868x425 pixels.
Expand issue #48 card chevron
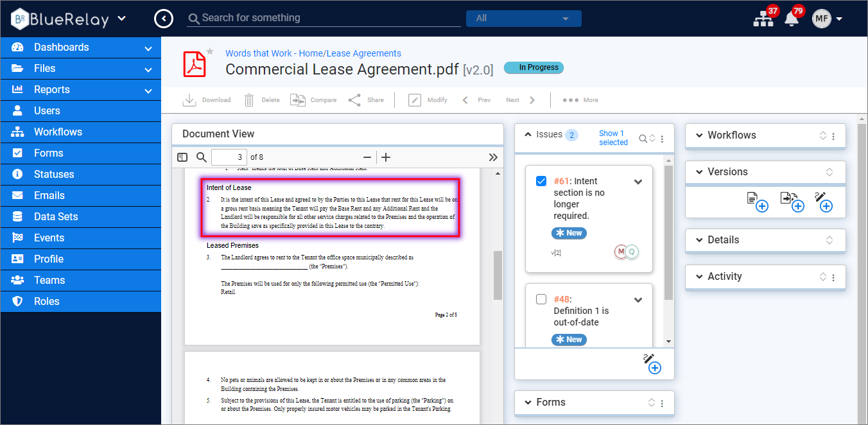[x=638, y=300]
